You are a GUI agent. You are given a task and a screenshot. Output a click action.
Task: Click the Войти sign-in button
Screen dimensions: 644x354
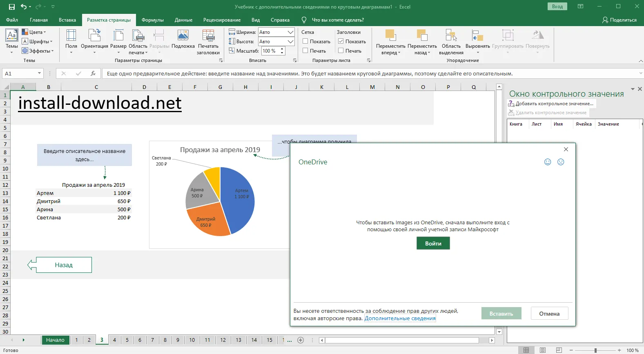click(x=433, y=243)
